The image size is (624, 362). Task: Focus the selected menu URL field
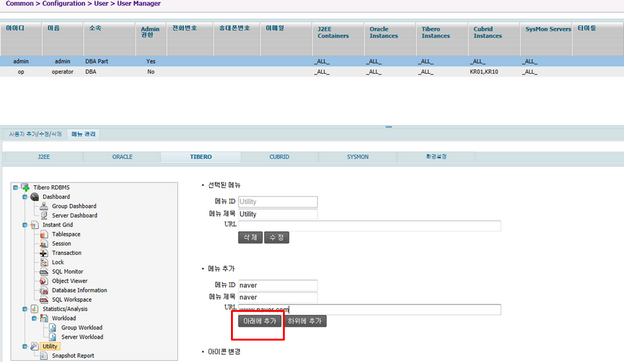tap(369, 226)
